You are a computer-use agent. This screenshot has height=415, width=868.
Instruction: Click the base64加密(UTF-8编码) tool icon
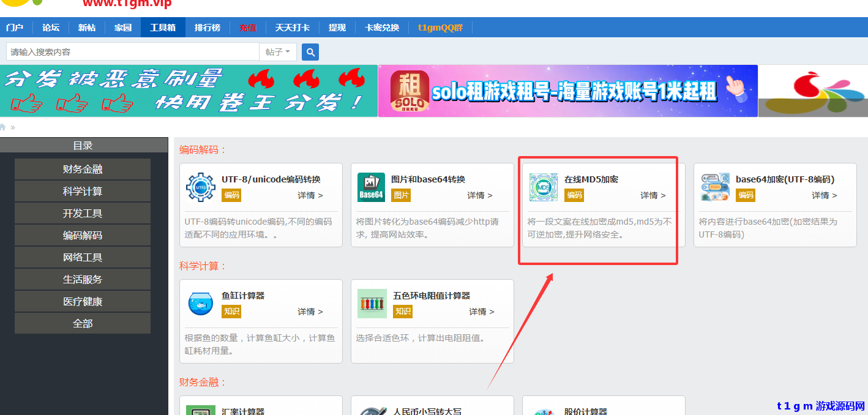click(714, 187)
